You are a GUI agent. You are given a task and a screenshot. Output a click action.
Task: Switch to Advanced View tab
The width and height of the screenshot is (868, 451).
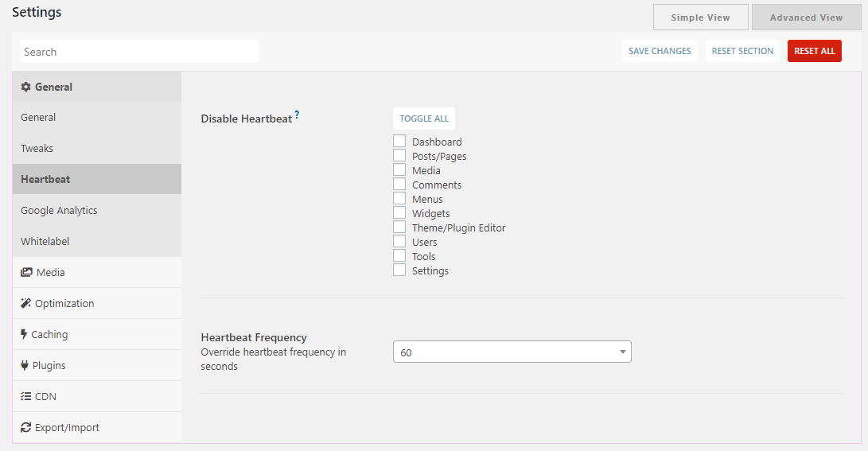point(806,17)
